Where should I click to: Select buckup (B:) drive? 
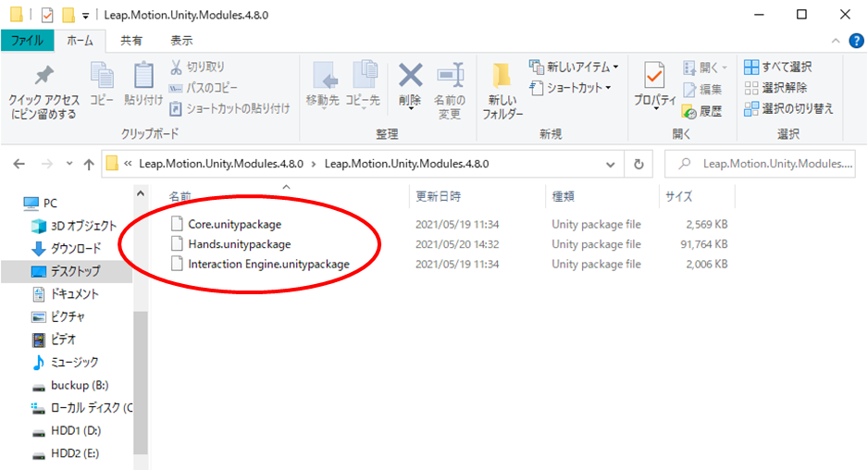(70, 385)
